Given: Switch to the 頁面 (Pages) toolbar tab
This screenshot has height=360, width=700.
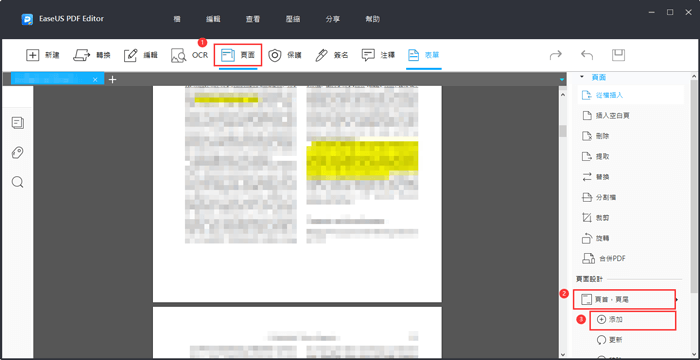Looking at the screenshot, I should tap(238, 55).
